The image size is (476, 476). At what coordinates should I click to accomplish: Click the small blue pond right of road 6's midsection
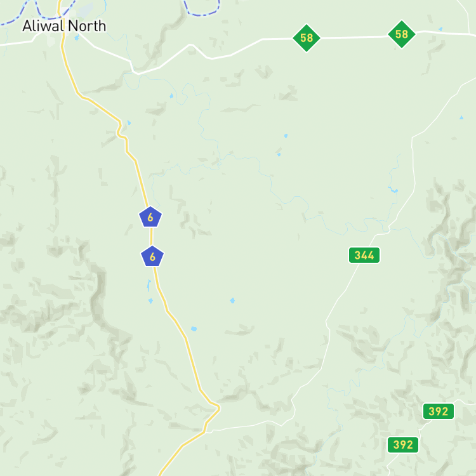[x=232, y=301]
